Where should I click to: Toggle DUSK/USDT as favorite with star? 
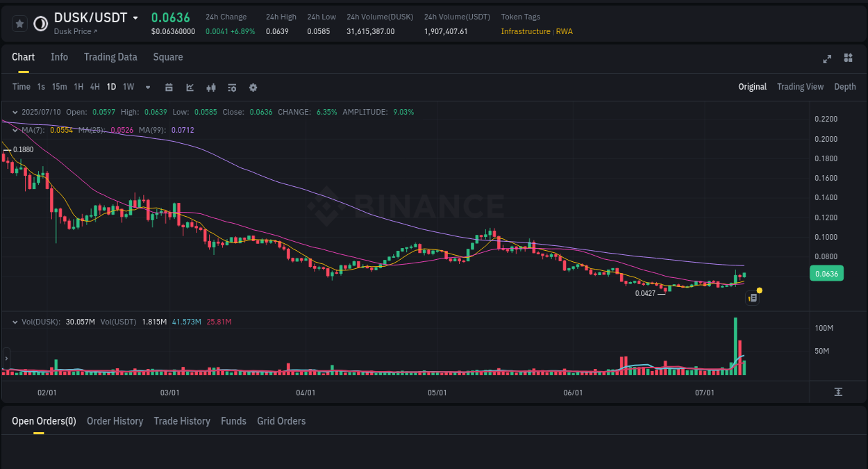point(19,23)
